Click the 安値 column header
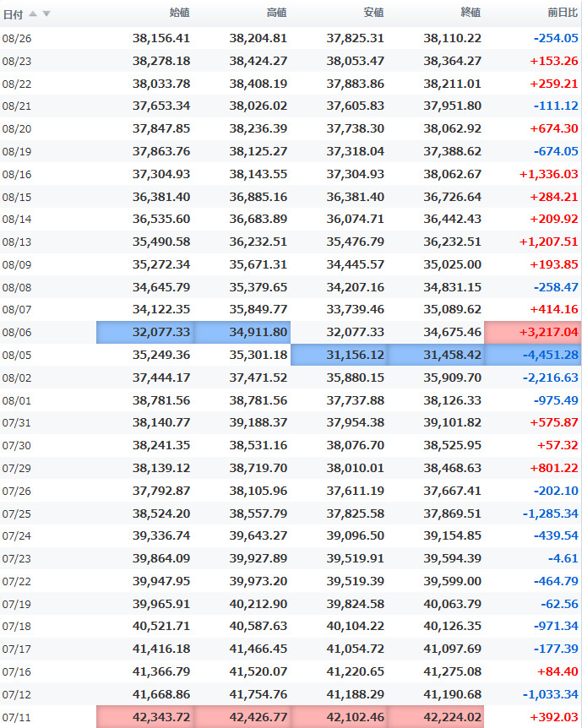This screenshot has height=728, width=582. click(x=373, y=13)
